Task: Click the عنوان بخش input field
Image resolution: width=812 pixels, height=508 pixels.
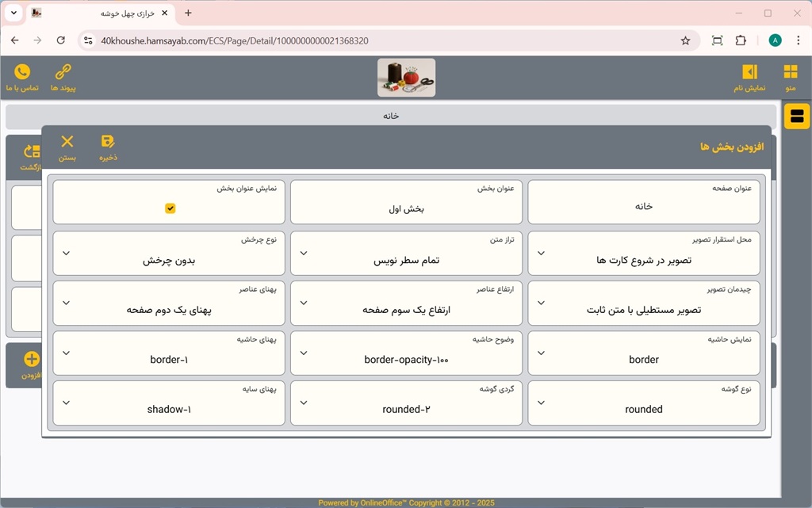Action: point(406,209)
